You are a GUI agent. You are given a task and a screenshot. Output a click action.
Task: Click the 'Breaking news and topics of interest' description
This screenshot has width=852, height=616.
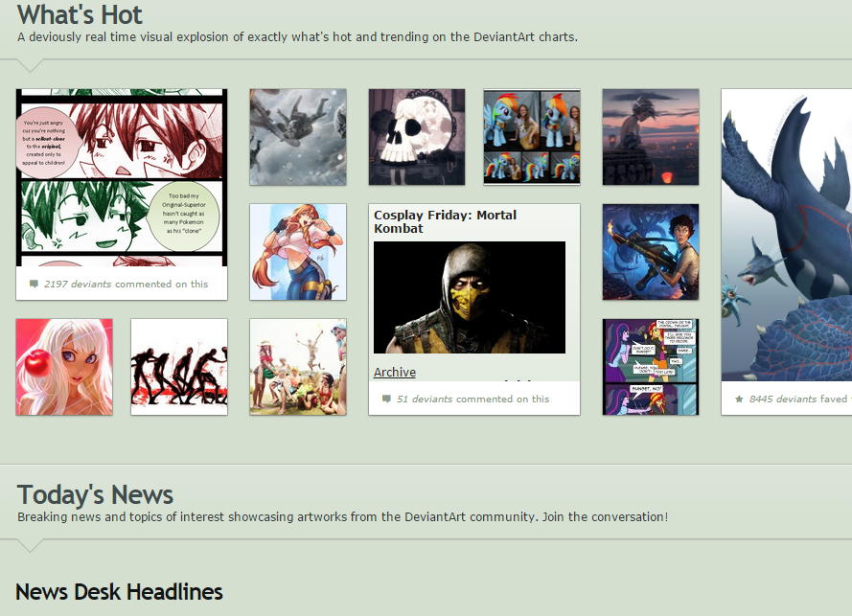[342, 516]
